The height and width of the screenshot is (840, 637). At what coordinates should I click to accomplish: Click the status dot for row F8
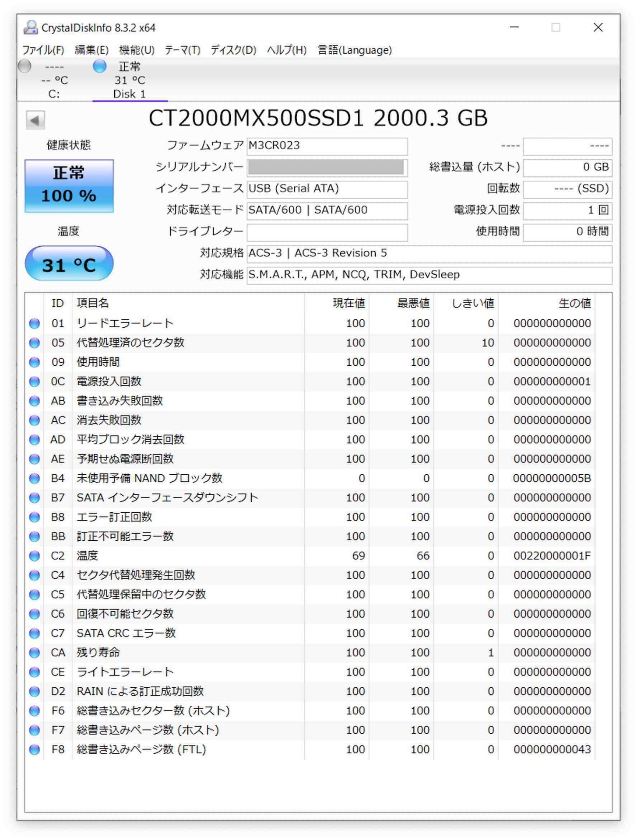[35, 749]
